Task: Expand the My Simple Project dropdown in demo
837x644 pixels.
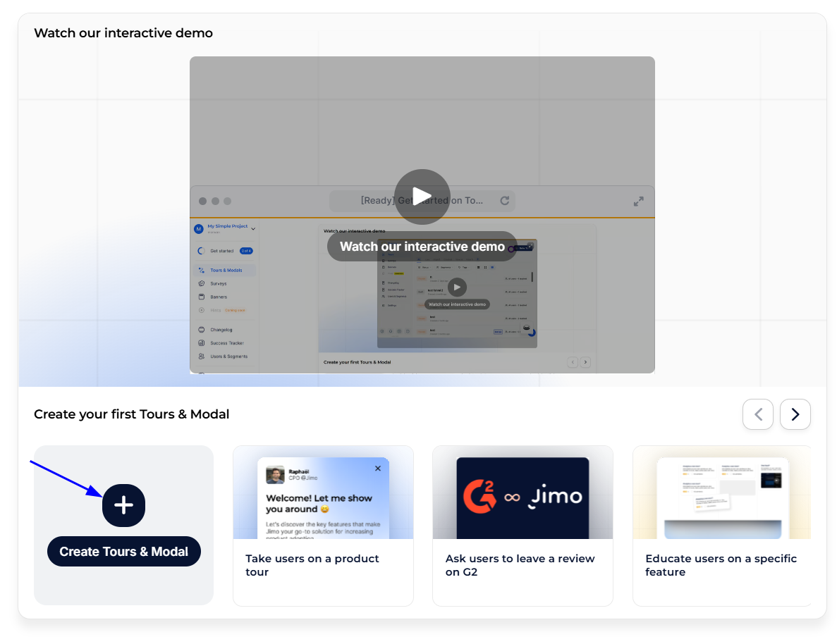Action: pos(253,228)
